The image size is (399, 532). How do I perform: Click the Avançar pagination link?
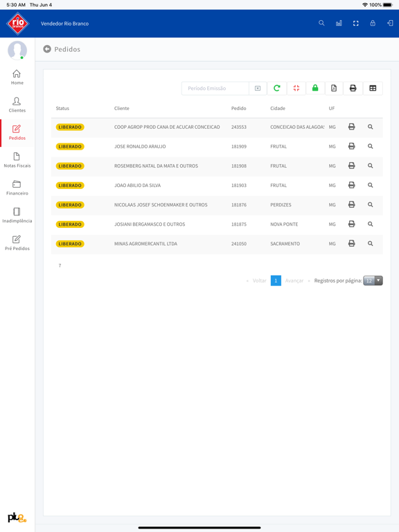coord(294,281)
